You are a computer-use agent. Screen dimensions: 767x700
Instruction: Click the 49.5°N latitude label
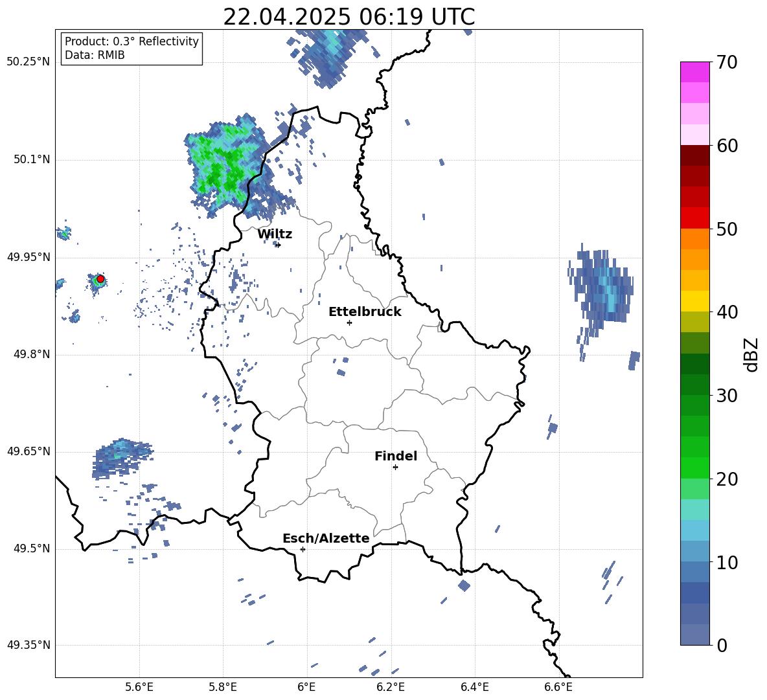coord(32,548)
